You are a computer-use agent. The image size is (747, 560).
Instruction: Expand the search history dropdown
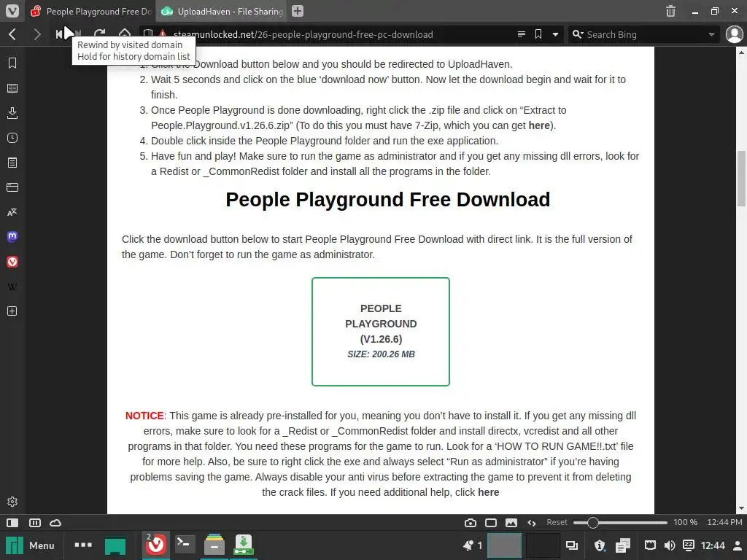[x=711, y=34]
